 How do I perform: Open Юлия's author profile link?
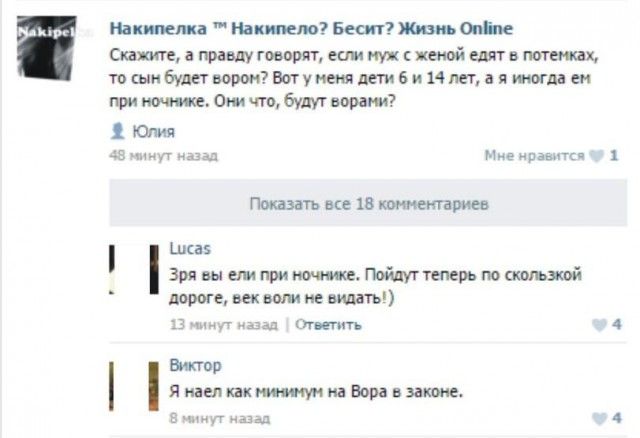(154, 131)
